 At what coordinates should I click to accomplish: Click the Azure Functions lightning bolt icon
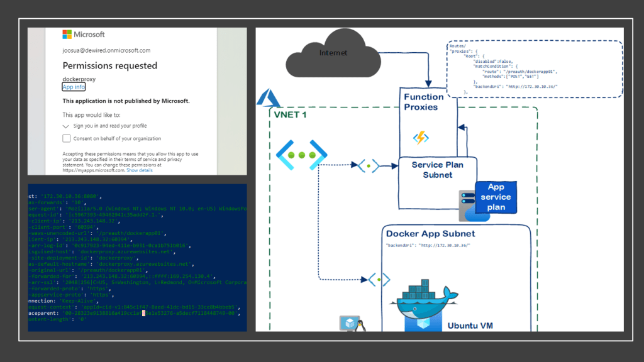pyautogui.click(x=420, y=137)
